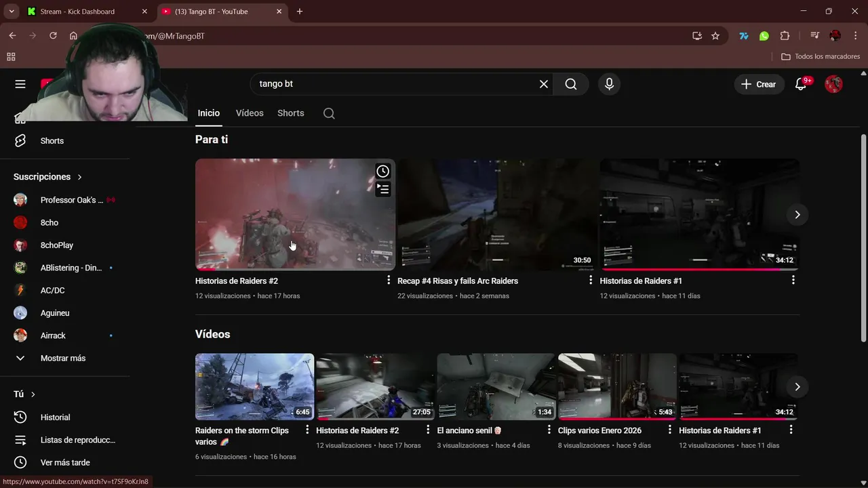
Task: Open Historias de Raiders #2 title in Para ti
Action: (237, 281)
